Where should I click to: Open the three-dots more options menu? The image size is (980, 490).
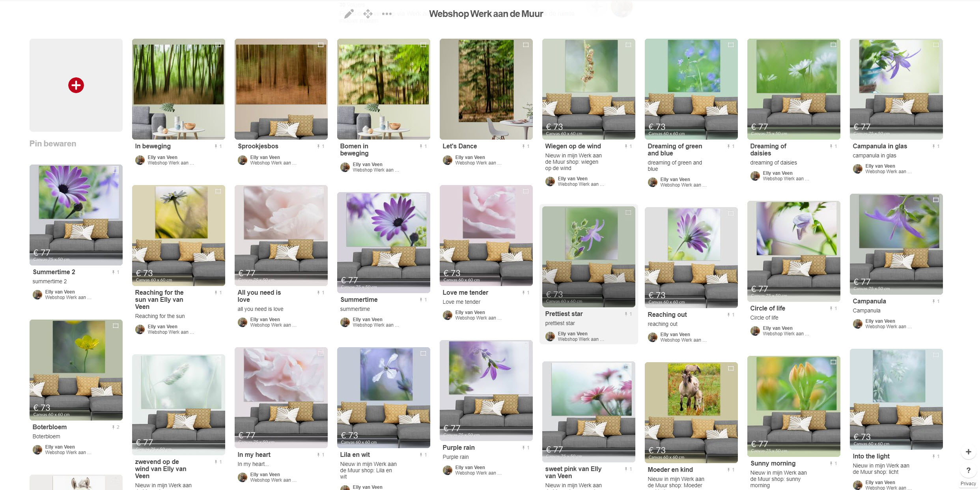387,14
